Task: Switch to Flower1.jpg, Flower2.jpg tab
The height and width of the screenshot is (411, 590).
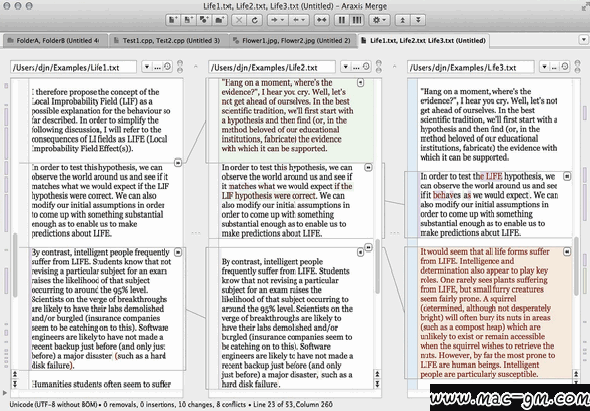Action: [293, 41]
